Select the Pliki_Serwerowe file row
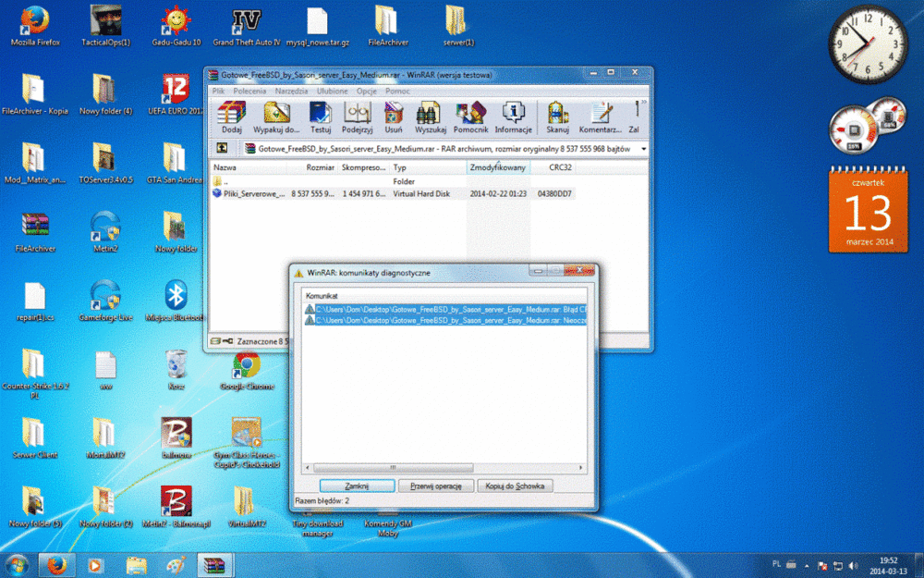Screen dimensions: 924x578 pyautogui.click(x=393, y=193)
